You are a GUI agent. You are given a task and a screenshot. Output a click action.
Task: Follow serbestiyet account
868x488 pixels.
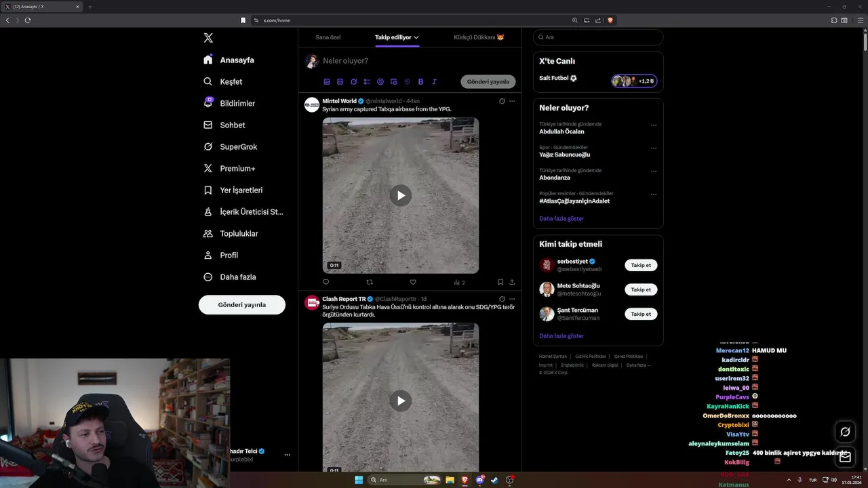coord(641,265)
